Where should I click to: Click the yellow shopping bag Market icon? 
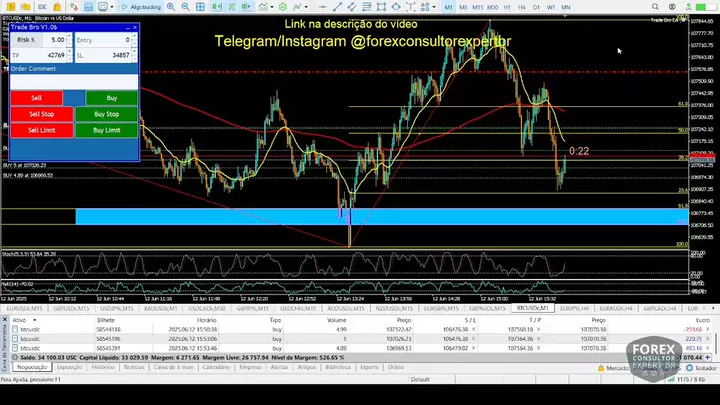pyautogui.click(x=57, y=7)
